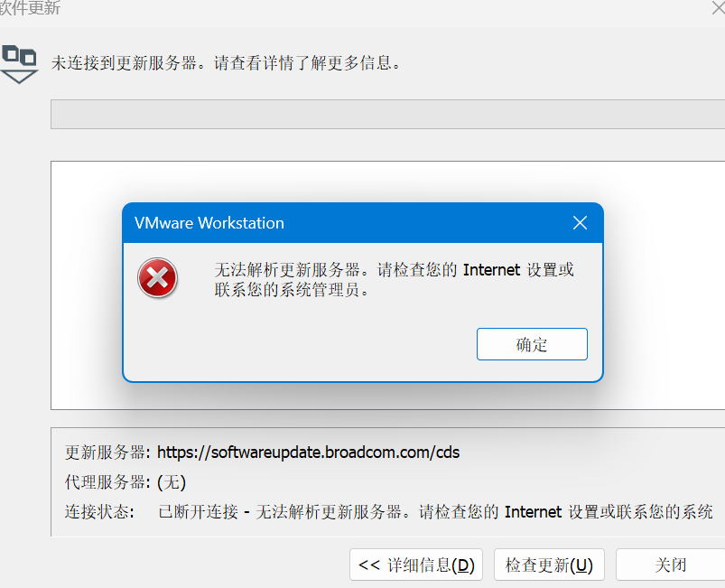Viewport: 725px width, 588px height.
Task: Click the 软件更新 window title
Action: (x=30, y=8)
